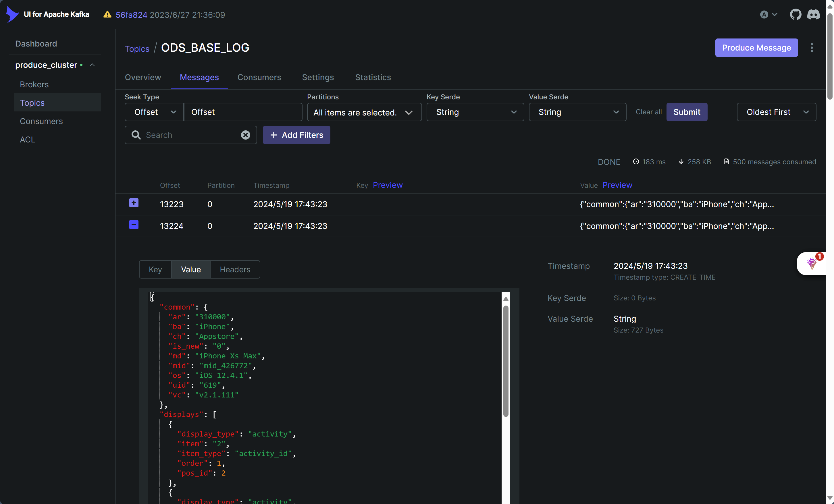834x504 pixels.
Task: Toggle the Key tab in message detail
Action: click(155, 269)
